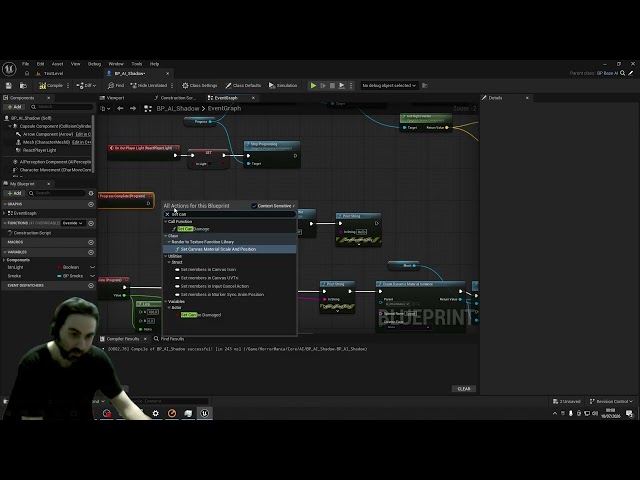Click the Macros section add icon
This screenshot has height=480, width=640.
[91, 242]
